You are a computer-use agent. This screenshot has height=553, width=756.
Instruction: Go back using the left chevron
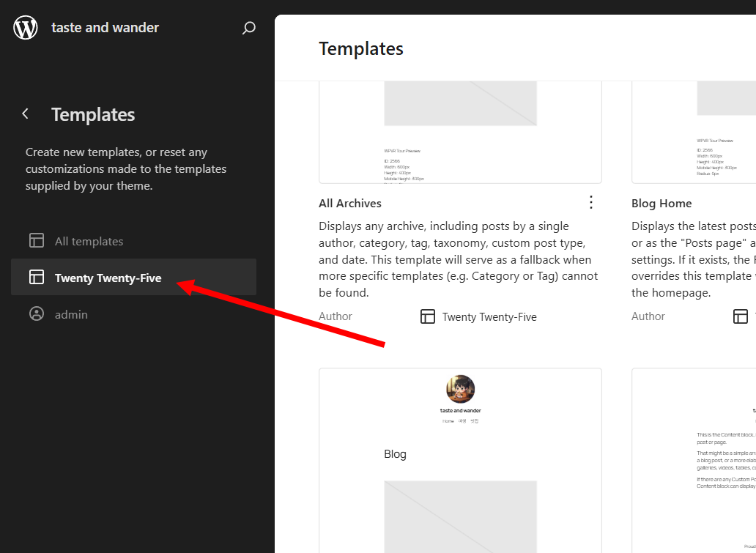coord(25,114)
